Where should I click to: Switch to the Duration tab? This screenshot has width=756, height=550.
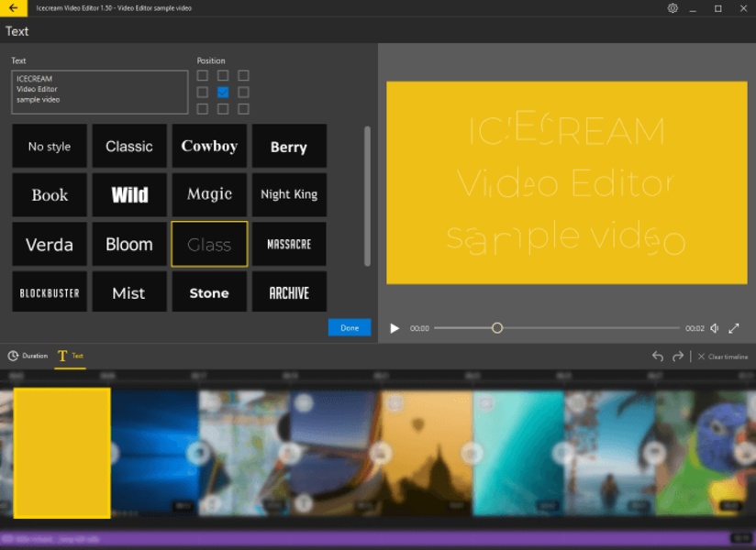pyautogui.click(x=28, y=356)
